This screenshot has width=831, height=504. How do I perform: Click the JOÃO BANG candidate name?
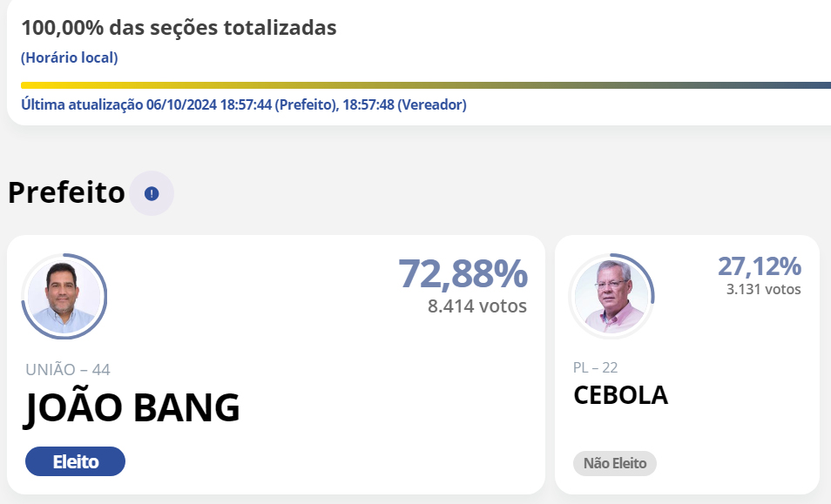(132, 408)
